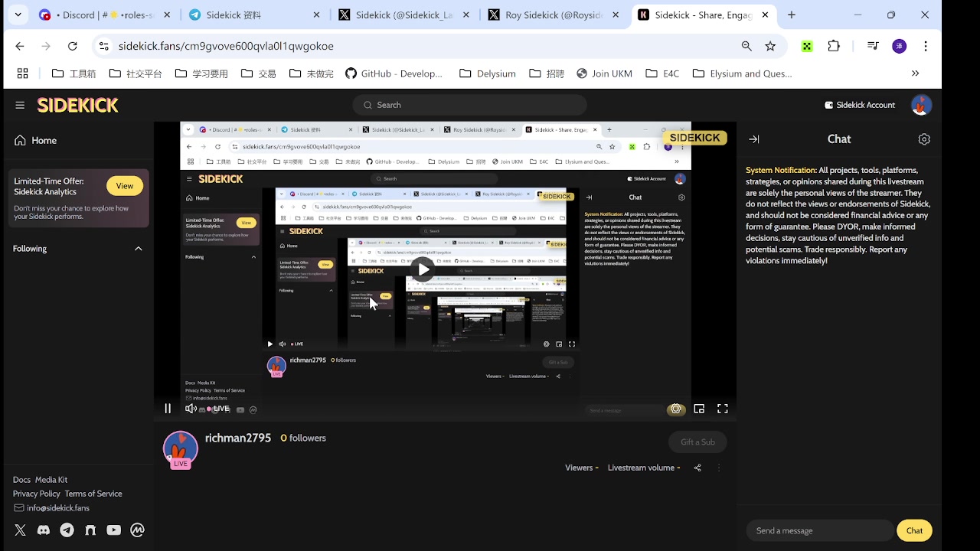
Task: Open Sidekick's X social icon
Action: [20, 530]
